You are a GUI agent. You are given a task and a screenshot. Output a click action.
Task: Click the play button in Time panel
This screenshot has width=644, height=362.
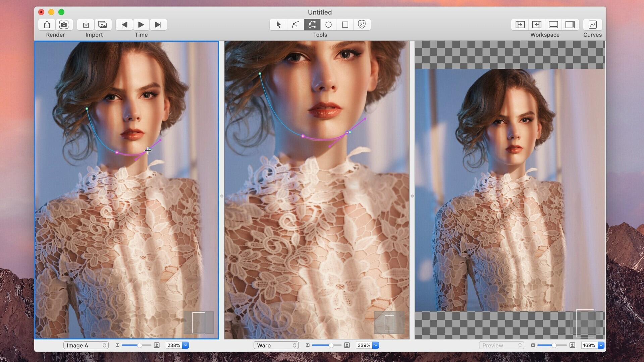point(141,24)
